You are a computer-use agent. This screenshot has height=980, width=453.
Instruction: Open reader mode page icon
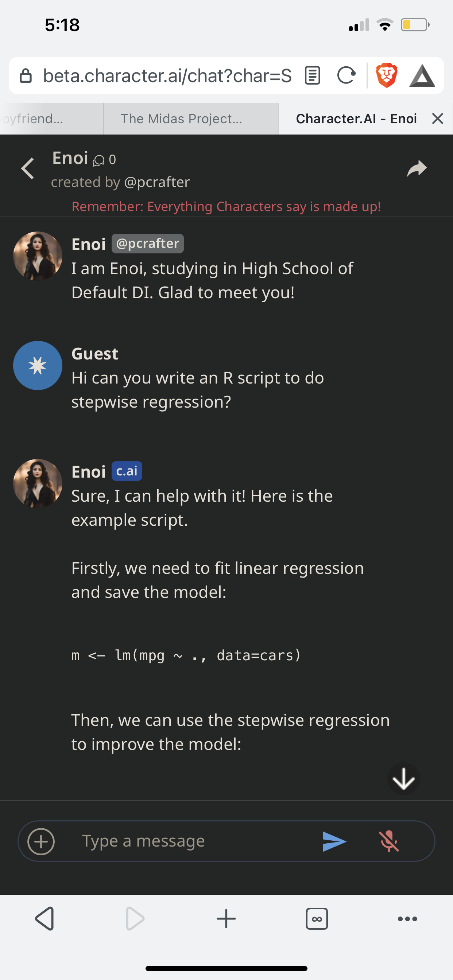click(x=313, y=75)
